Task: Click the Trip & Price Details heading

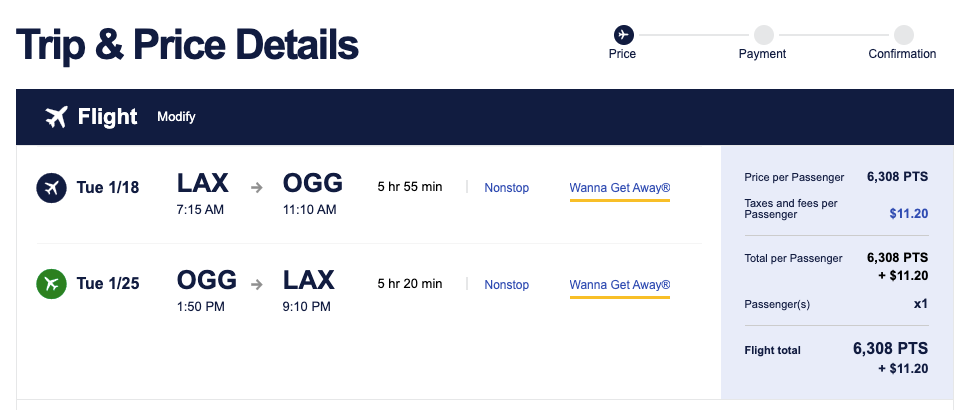Action: click(x=188, y=45)
